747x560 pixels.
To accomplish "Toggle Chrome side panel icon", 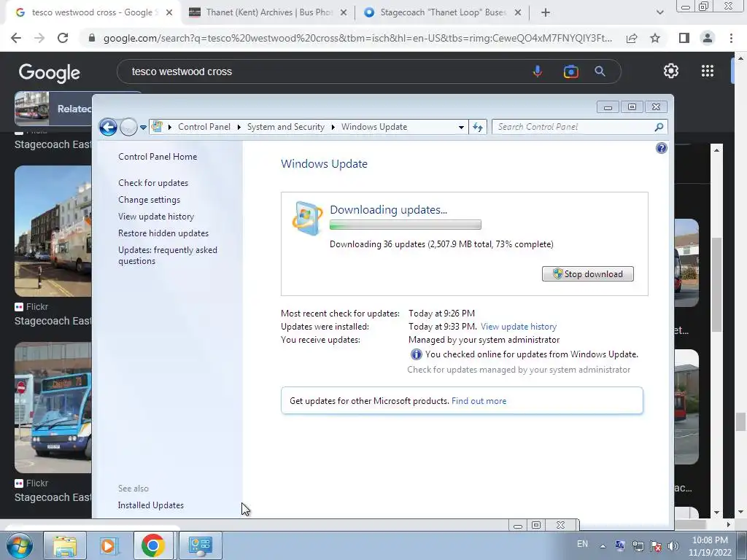I will [x=684, y=38].
